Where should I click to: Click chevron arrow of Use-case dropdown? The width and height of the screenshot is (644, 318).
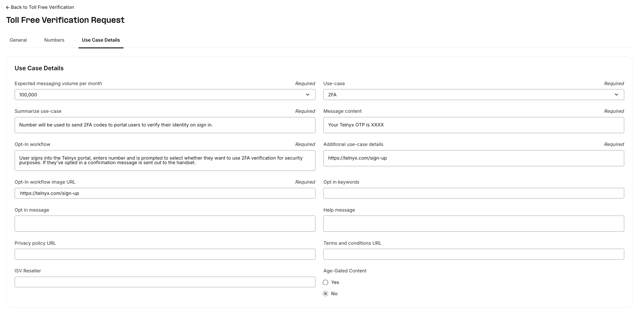(x=616, y=95)
